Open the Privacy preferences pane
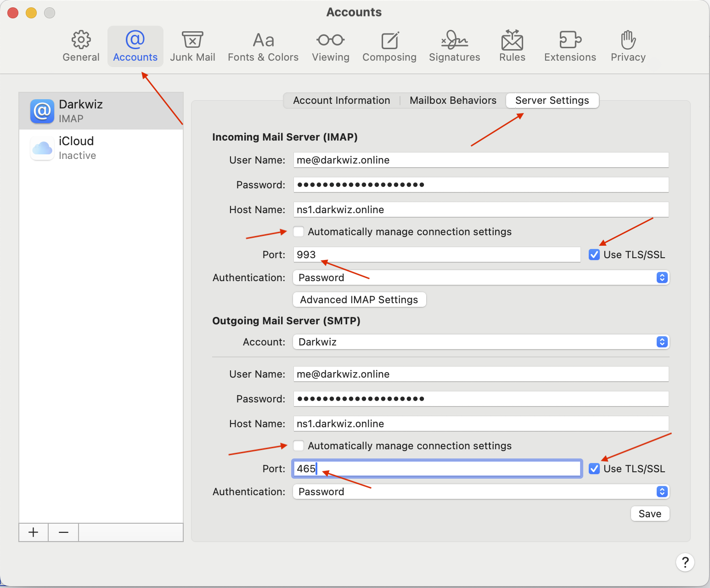Screen dimensions: 710x588 point(628,46)
